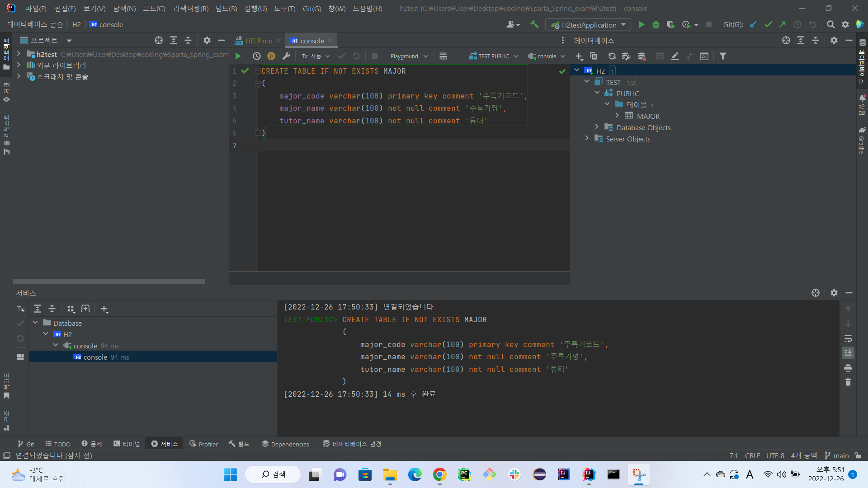Viewport: 868px width, 488px height.
Task: Open the Tx transaction mode dropdown
Action: [316, 56]
